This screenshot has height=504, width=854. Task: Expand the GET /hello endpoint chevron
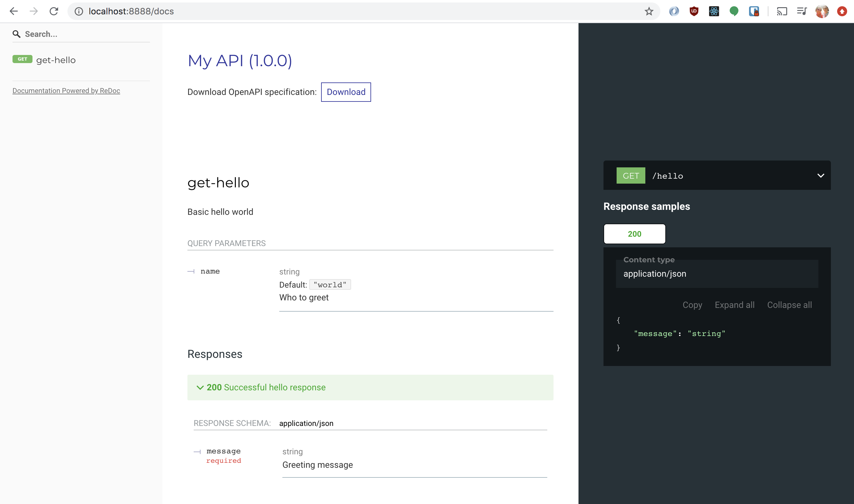point(820,175)
